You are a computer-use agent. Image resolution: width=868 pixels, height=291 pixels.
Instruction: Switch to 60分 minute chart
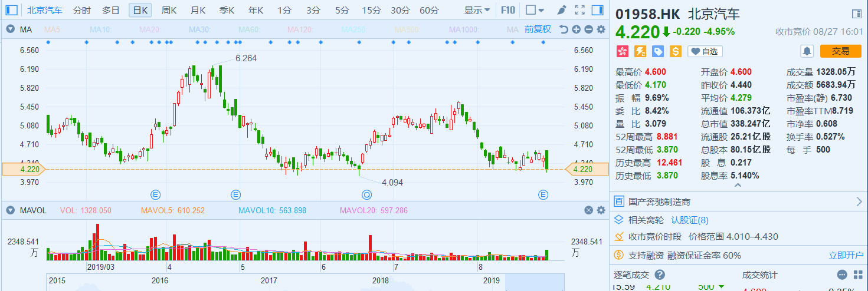(429, 10)
